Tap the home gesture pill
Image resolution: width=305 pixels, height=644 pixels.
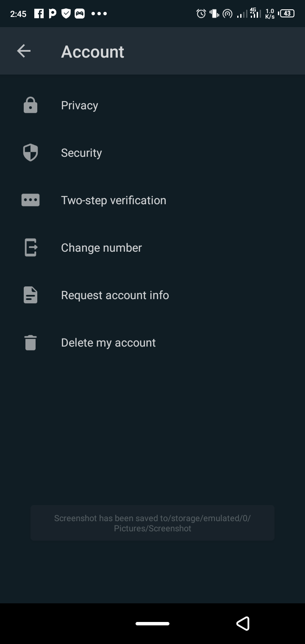coord(152,624)
